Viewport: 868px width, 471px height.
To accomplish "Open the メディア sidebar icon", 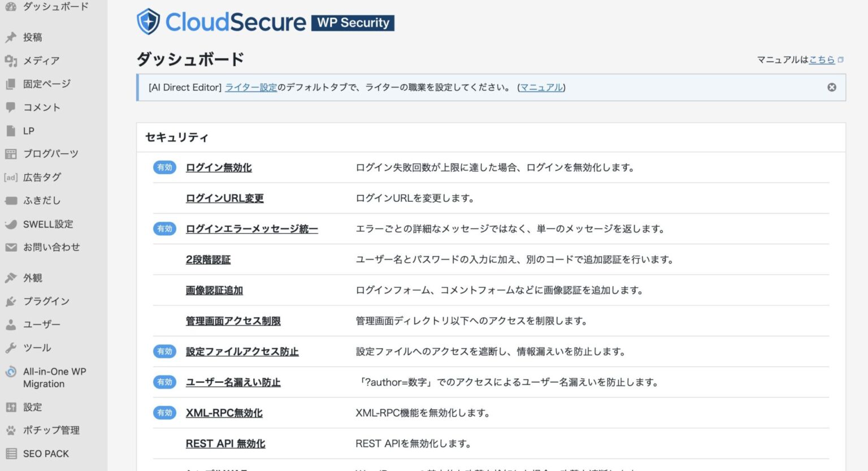I will (10, 61).
